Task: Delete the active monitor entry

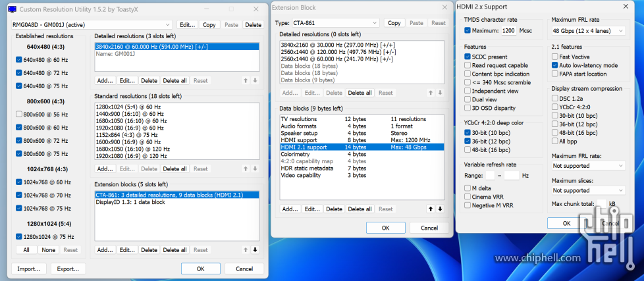Action: [x=253, y=24]
